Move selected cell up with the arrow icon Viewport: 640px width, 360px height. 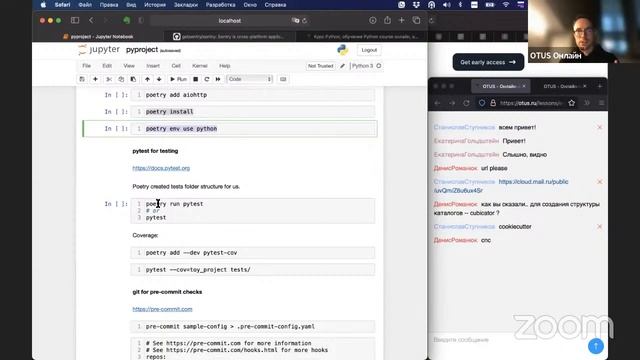(x=147, y=79)
